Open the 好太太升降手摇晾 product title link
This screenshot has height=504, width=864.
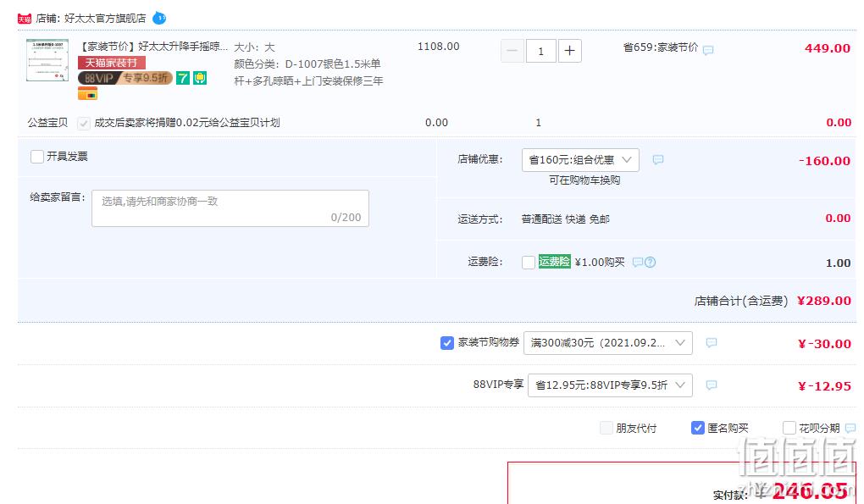(x=154, y=47)
